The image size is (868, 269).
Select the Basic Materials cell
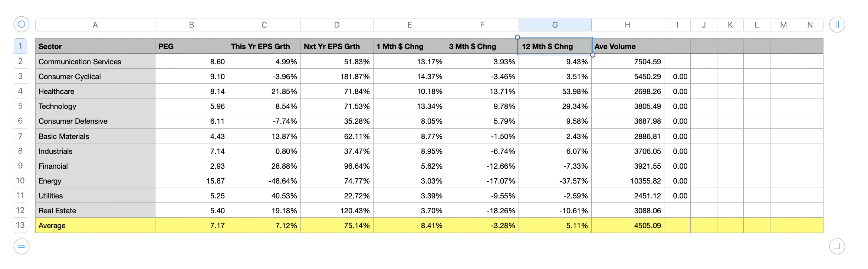coord(95,136)
